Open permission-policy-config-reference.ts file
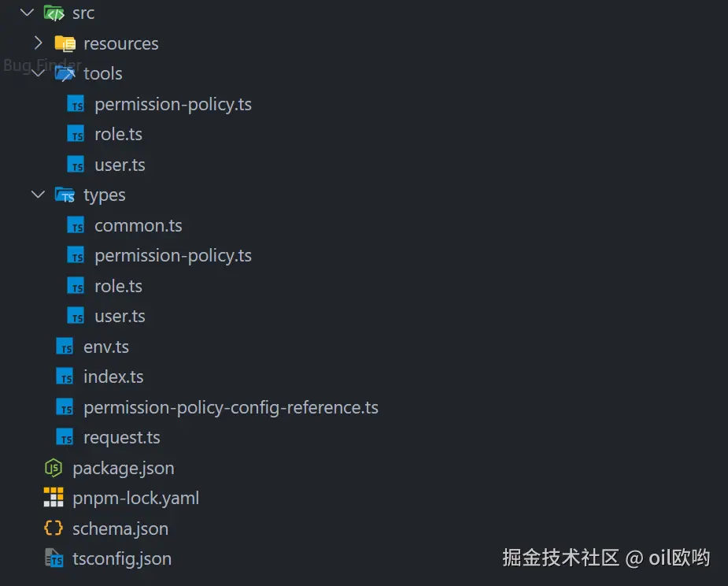 pyautogui.click(x=231, y=407)
